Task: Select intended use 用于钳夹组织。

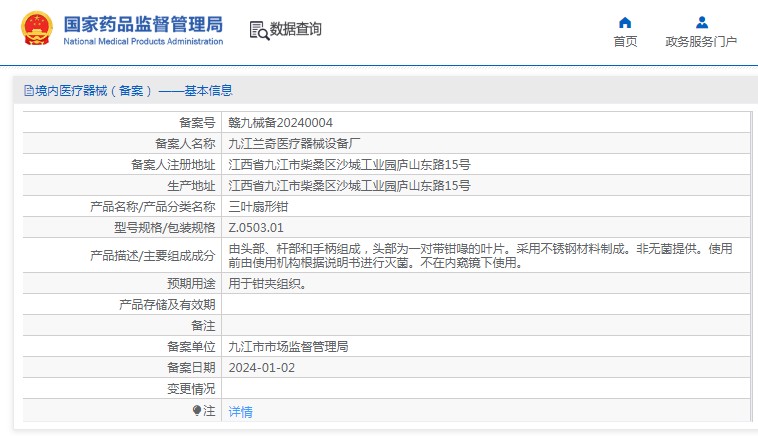Action: (268, 284)
